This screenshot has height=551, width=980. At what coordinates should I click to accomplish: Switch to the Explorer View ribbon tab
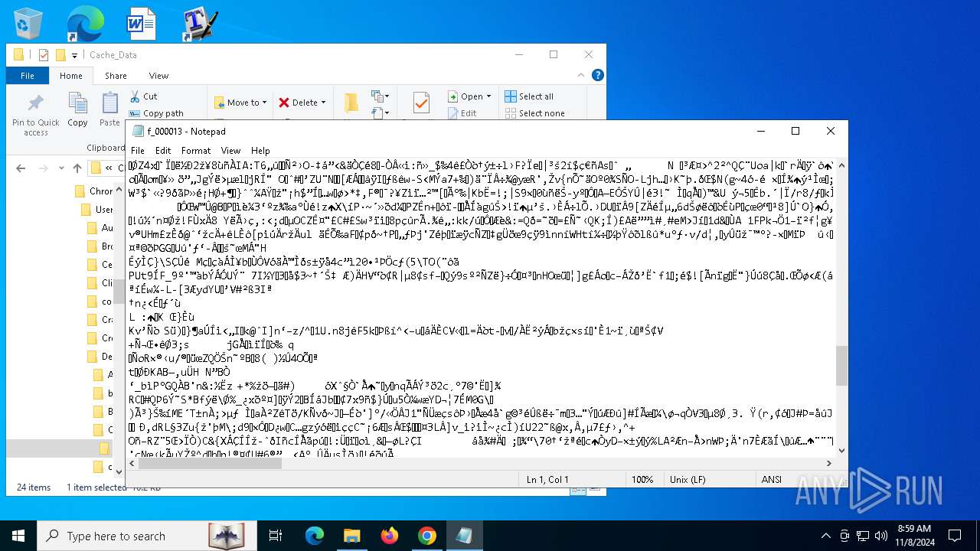coord(158,76)
